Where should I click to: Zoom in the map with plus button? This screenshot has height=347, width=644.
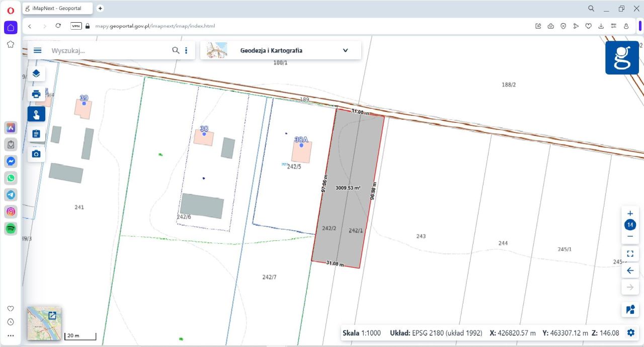(630, 214)
